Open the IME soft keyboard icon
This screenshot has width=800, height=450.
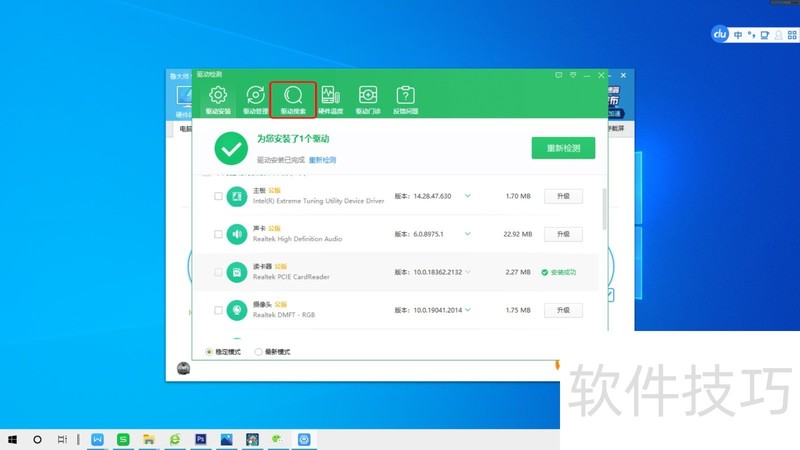coord(764,35)
